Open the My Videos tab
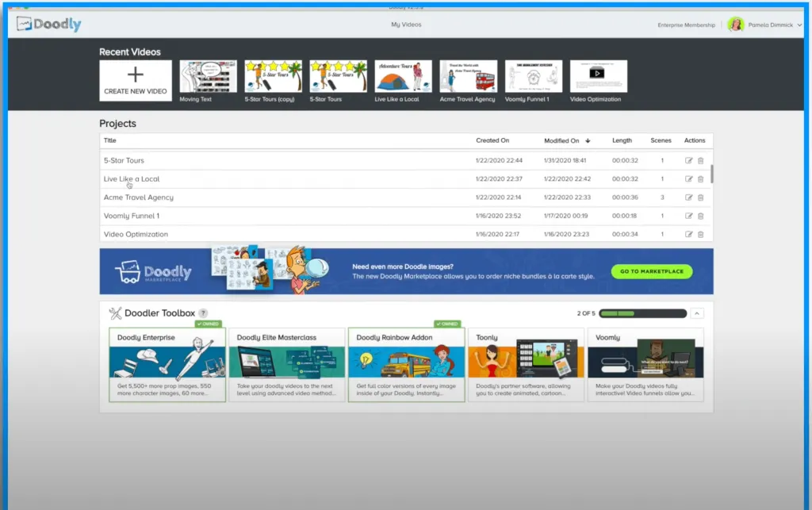 point(406,25)
